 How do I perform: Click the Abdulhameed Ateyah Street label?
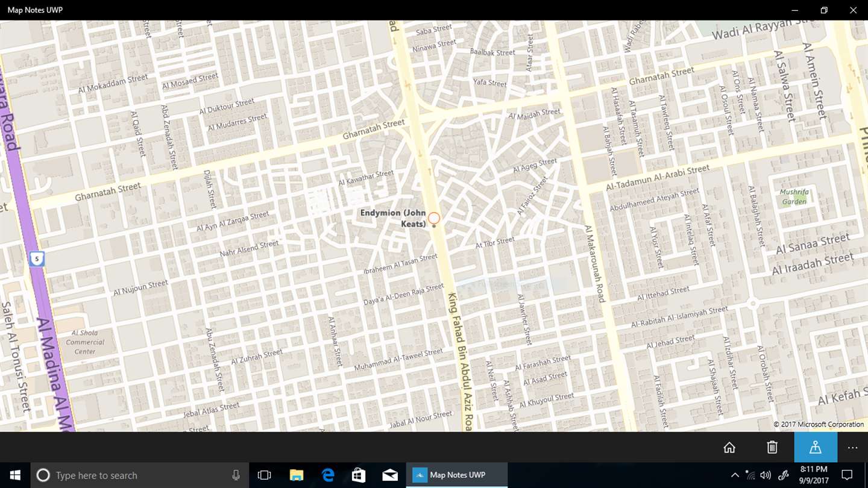tap(655, 201)
